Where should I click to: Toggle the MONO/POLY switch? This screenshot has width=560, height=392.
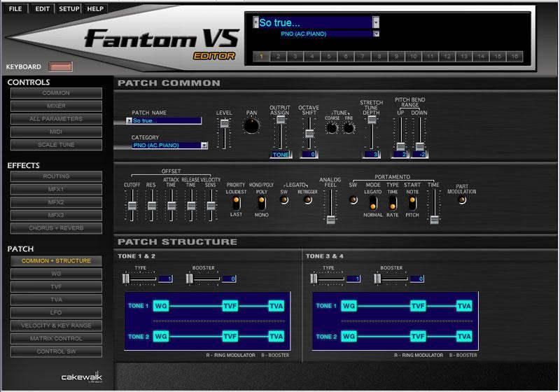[261, 204]
